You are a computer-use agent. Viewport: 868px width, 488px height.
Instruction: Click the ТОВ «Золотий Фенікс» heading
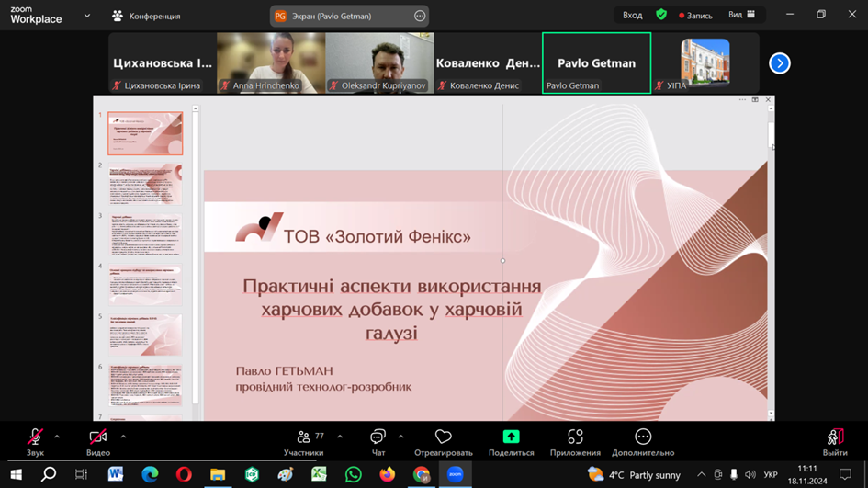[x=378, y=236]
